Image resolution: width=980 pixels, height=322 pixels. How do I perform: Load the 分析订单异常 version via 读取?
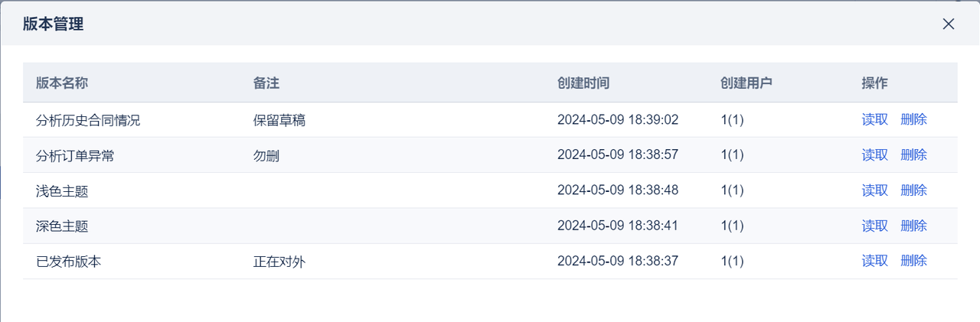(874, 154)
